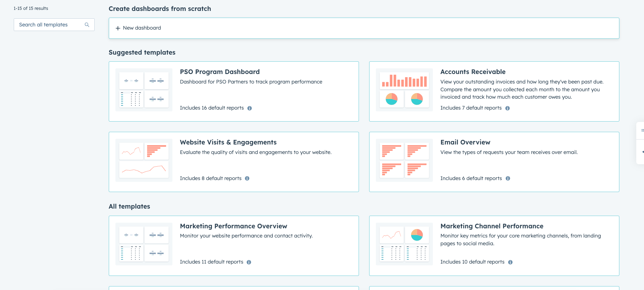Click the Website Visits preview thumbnail
The width and height of the screenshot is (644, 290).
[144, 160]
